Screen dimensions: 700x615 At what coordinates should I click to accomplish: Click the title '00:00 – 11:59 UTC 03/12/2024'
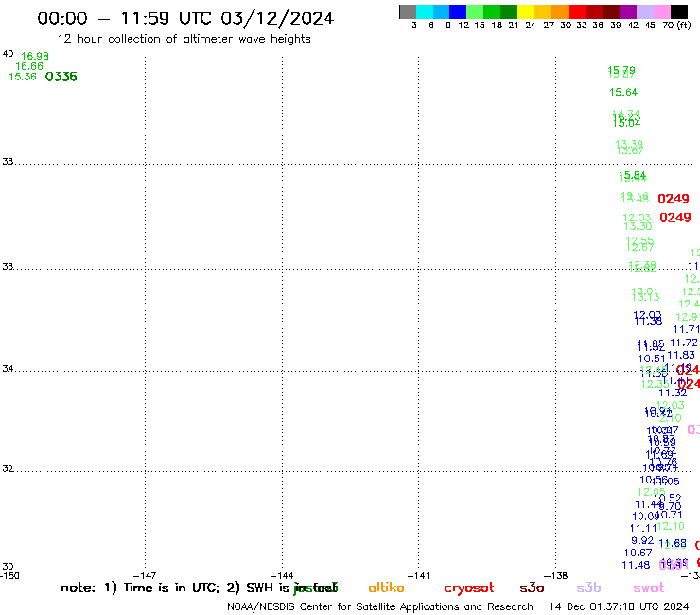185,19
